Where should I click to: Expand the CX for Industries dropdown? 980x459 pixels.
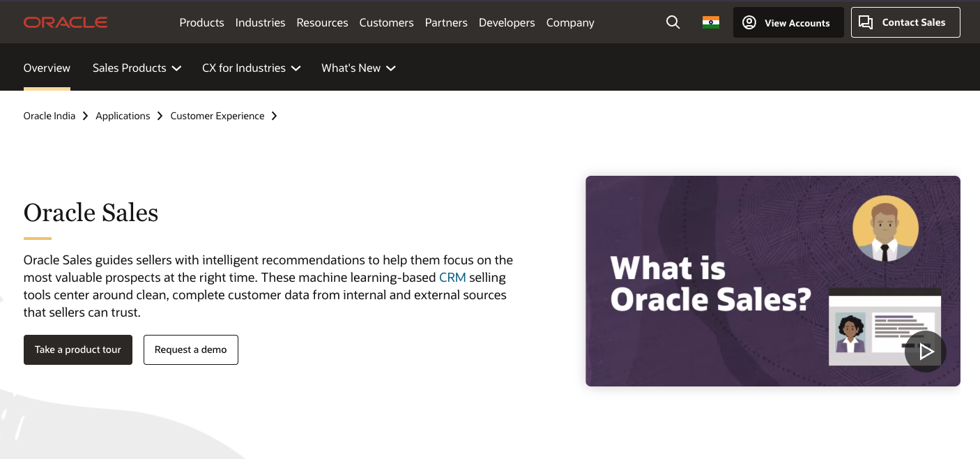[251, 68]
